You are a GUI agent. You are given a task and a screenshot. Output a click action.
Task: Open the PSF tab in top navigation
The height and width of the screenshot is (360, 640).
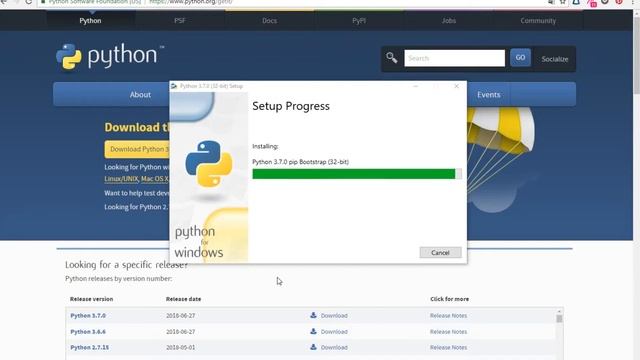(x=180, y=20)
